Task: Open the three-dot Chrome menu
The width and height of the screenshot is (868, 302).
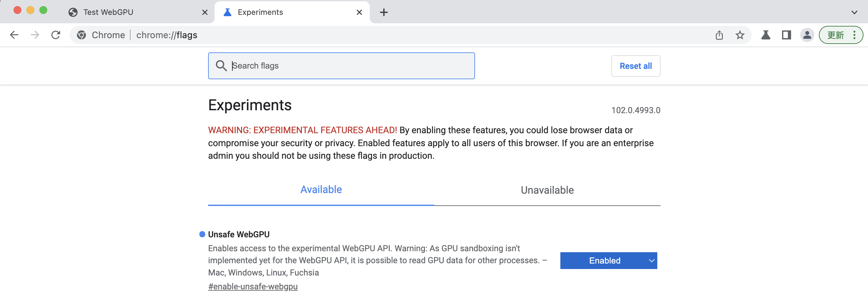Action: pyautogui.click(x=854, y=35)
